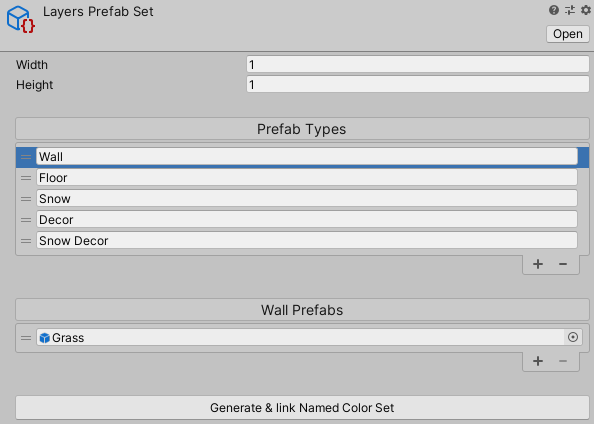Screen dimensions: 594x424
Task: Click drag handle of Snow Decor row
Action: [26, 241]
